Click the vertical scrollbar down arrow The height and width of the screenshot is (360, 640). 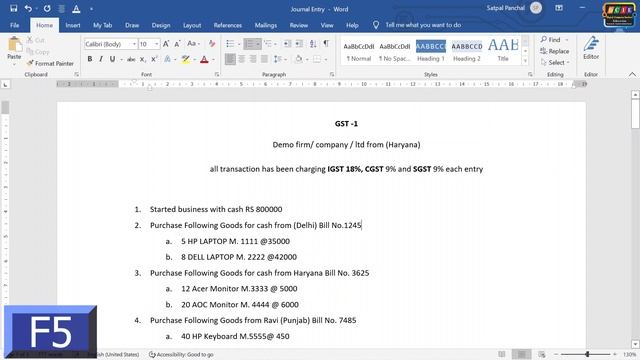(x=635, y=344)
